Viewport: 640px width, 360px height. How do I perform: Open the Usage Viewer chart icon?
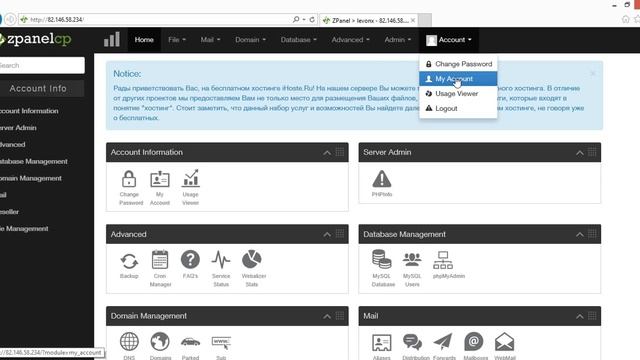point(191,178)
